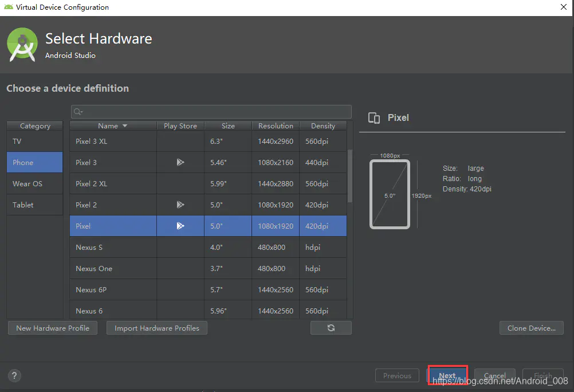This screenshot has height=392, width=574.
Task: Click the Android Studio logo icon
Action: (x=22, y=45)
